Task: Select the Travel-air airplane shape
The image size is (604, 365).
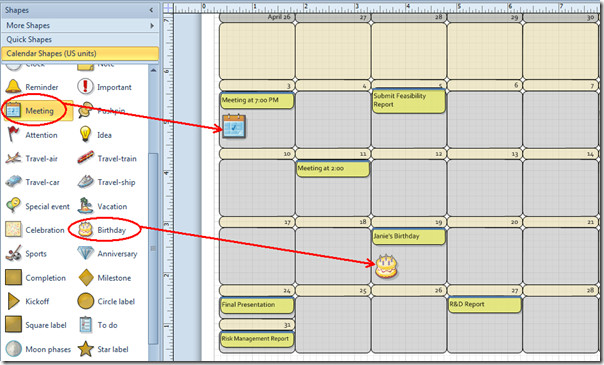Action: (13, 158)
